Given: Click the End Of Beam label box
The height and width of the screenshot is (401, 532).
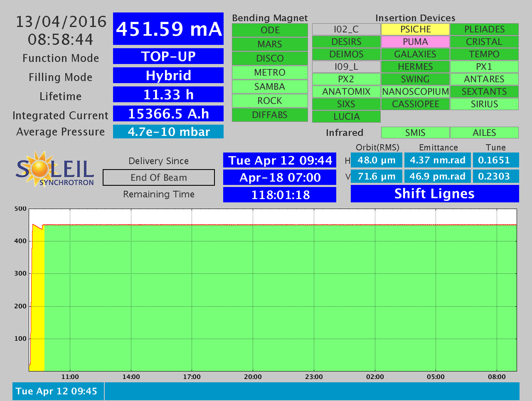Looking at the screenshot, I should coord(159,177).
